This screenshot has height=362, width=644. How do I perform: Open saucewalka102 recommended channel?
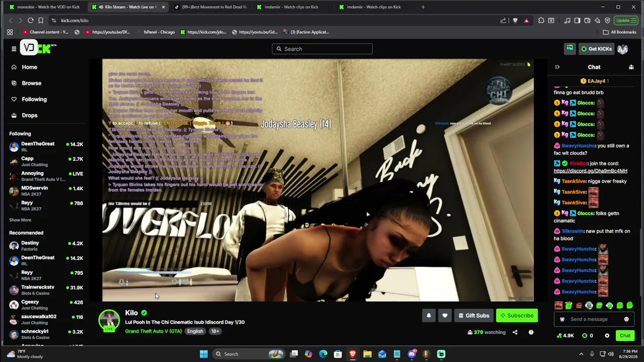(46, 319)
